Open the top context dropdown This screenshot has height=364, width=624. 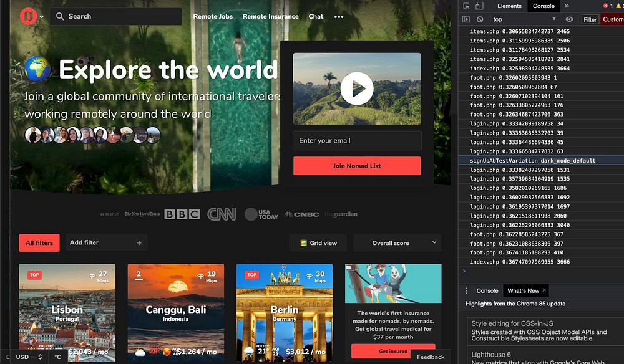point(524,19)
